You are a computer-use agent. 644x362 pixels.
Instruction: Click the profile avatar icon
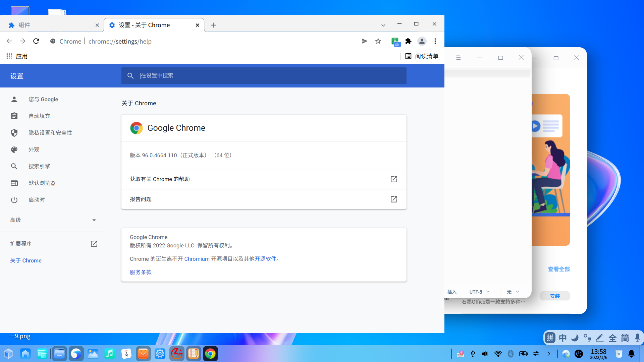[422, 41]
